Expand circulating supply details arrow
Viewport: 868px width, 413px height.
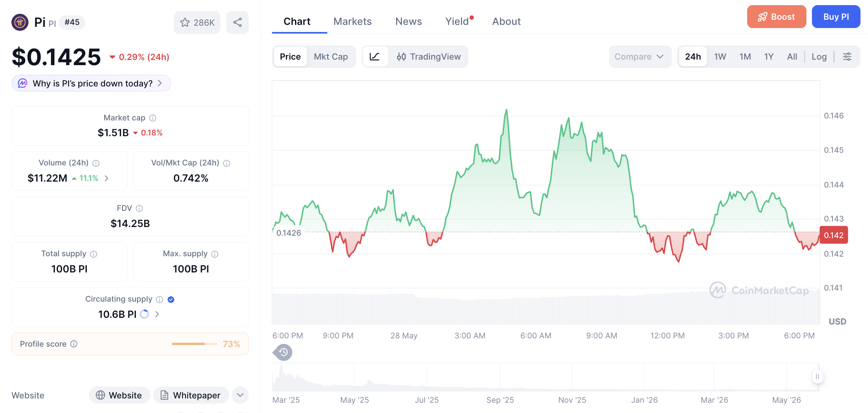coord(157,314)
